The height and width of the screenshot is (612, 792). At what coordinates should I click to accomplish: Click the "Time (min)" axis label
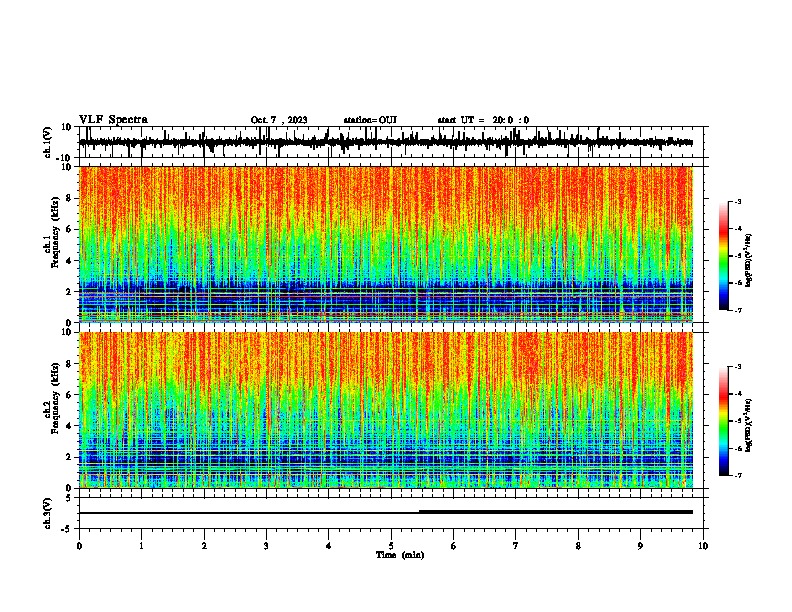coord(400,555)
